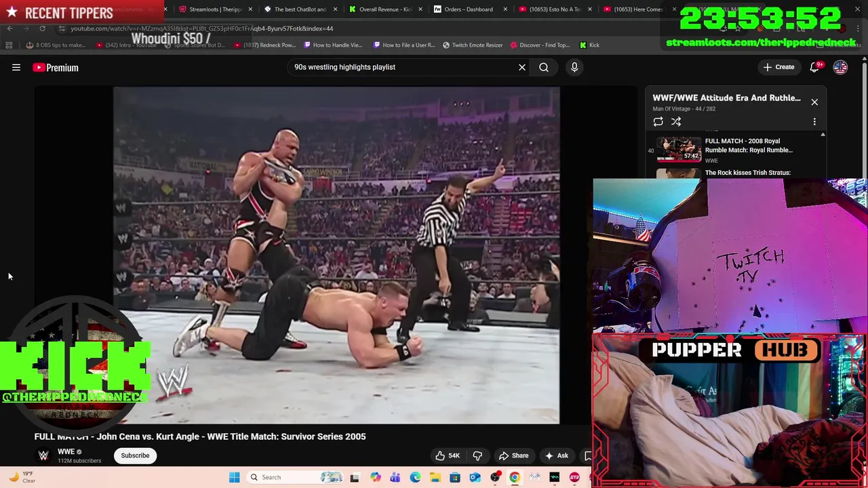Click the youtube.com address bar URL
The height and width of the screenshot is (488, 868).
[x=202, y=28]
